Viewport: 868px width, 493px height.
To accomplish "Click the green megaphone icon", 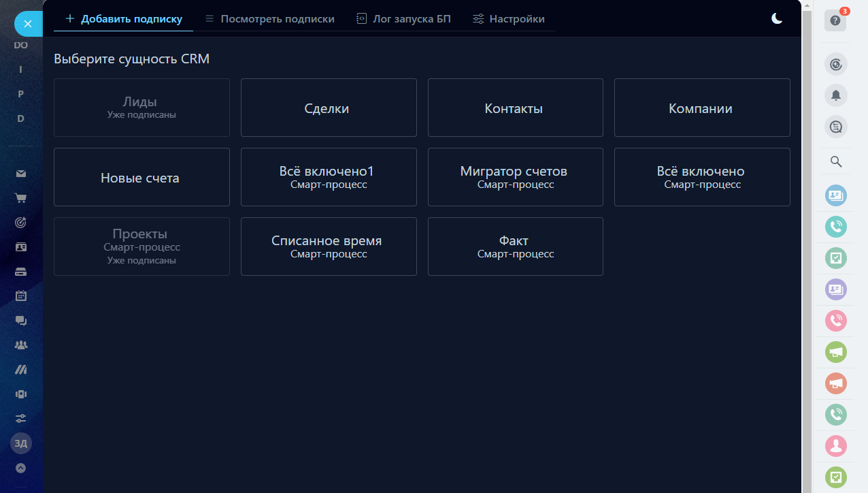I will click(835, 352).
